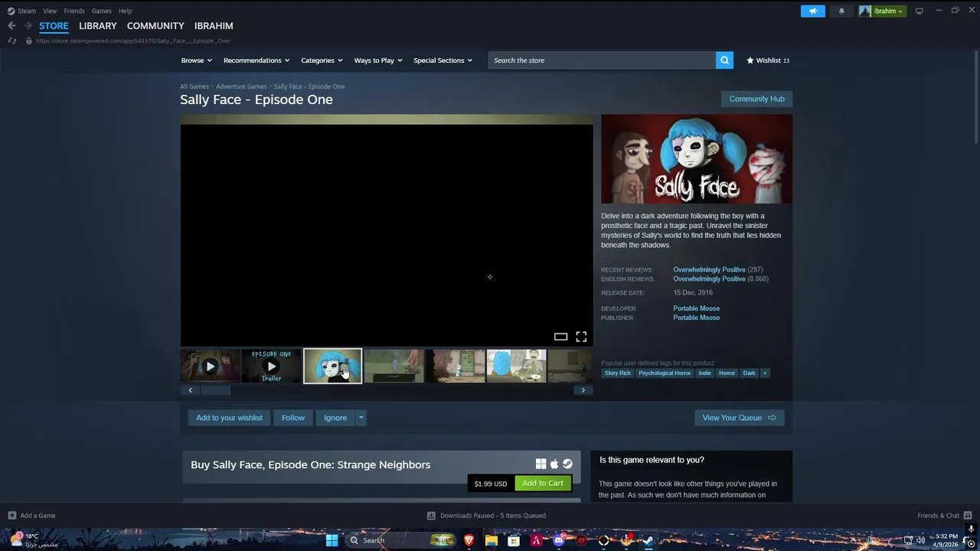Screen dimensions: 980x551
Task: Click the page vertical scrollbar
Action: coord(976,96)
